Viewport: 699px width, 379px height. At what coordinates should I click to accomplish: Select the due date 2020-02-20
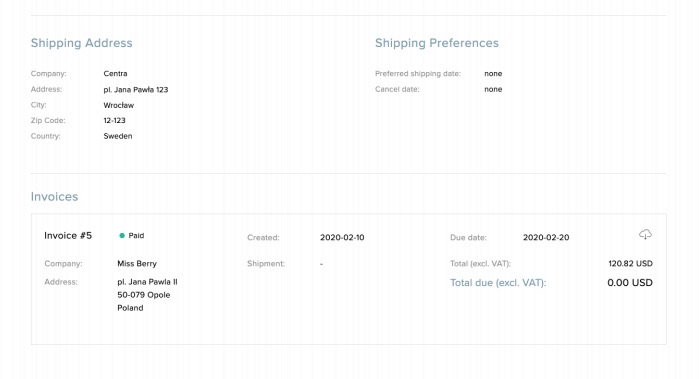point(546,237)
